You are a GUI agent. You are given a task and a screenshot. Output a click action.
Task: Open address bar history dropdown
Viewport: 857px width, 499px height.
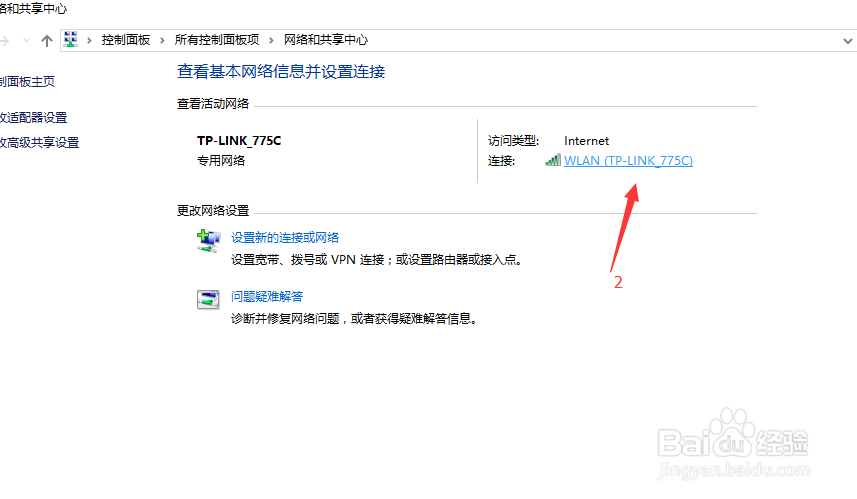[847, 41]
